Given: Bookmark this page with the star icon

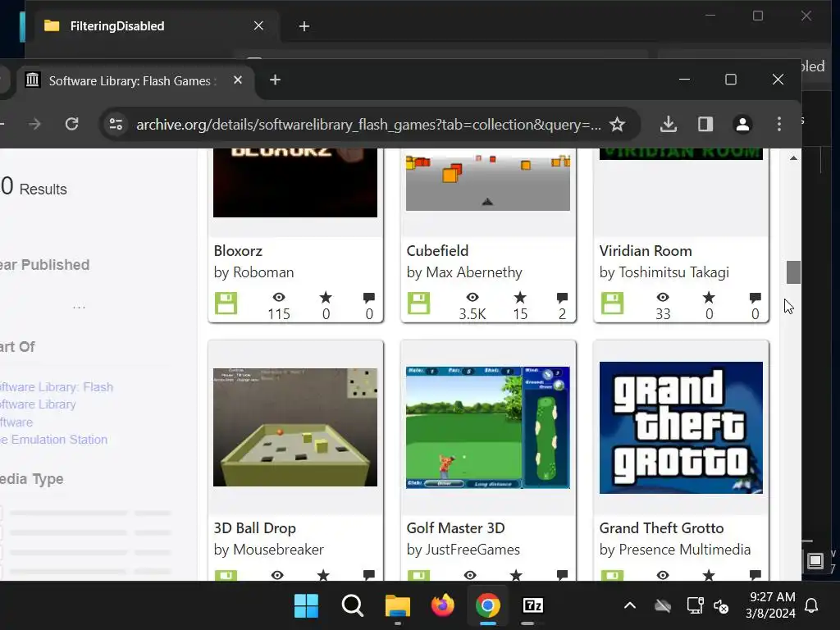Looking at the screenshot, I should pyautogui.click(x=617, y=125).
